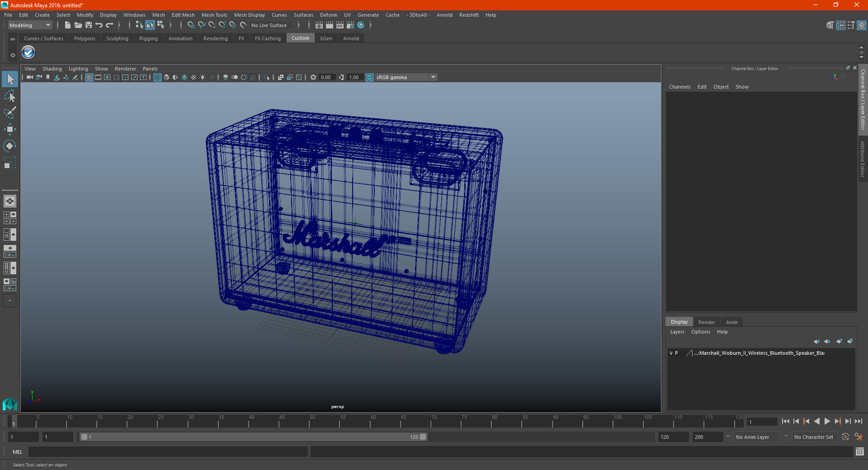Click the range slider handle ending at 120
Screen dimensions: 868x470
click(423, 437)
